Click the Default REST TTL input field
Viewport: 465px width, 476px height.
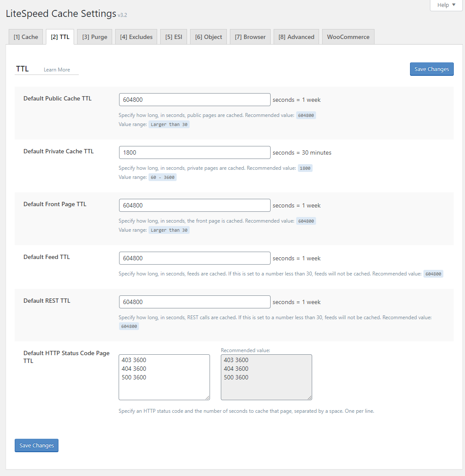point(194,302)
